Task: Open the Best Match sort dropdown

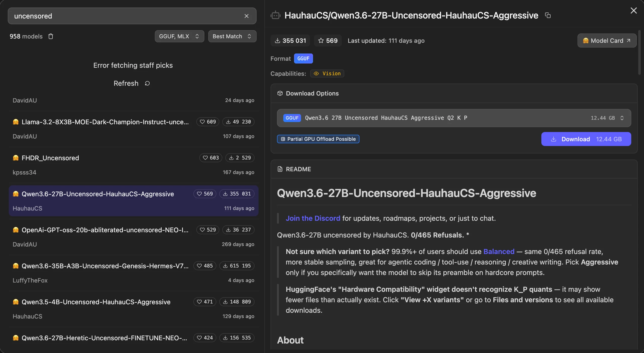Action: (x=232, y=36)
